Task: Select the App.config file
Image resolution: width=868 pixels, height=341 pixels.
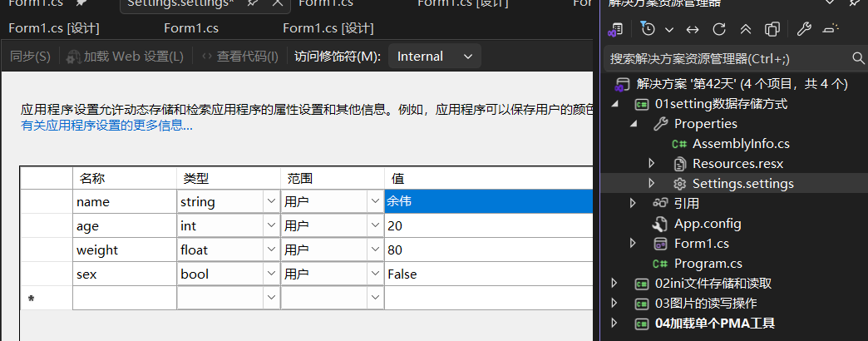Action: tap(707, 224)
